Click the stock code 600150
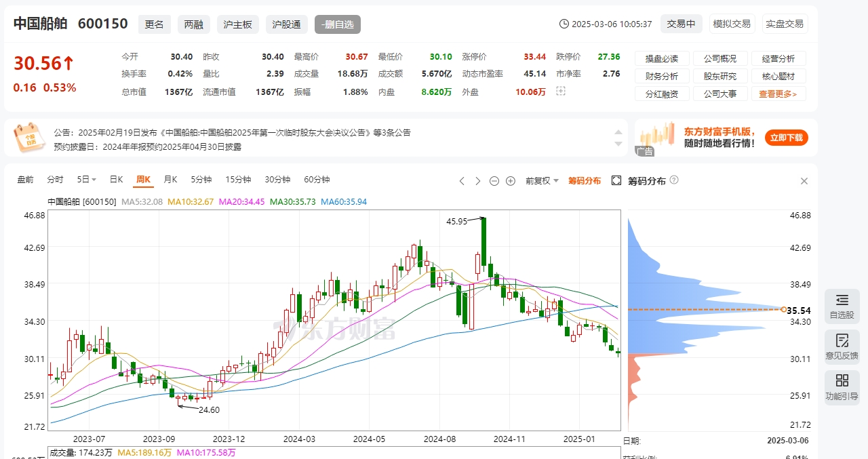Viewport: 868px width, 459px height. (103, 24)
